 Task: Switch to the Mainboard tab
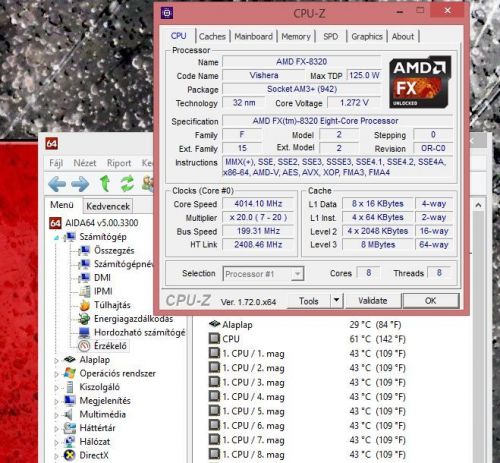[253, 36]
